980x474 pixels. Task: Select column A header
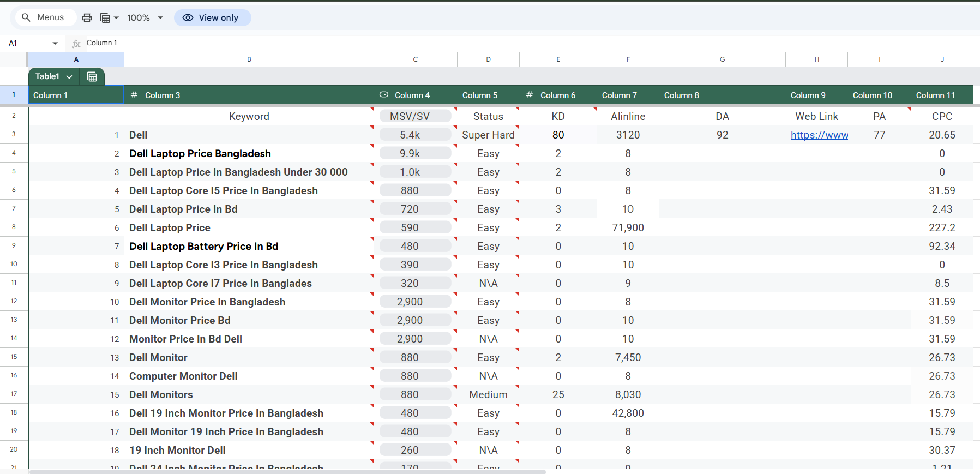76,59
